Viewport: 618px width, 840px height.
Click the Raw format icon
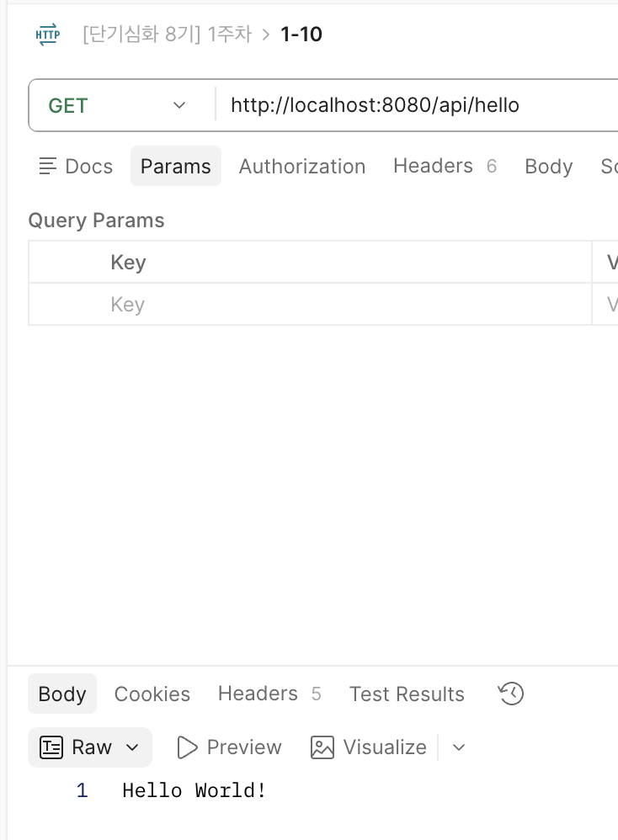click(x=51, y=747)
